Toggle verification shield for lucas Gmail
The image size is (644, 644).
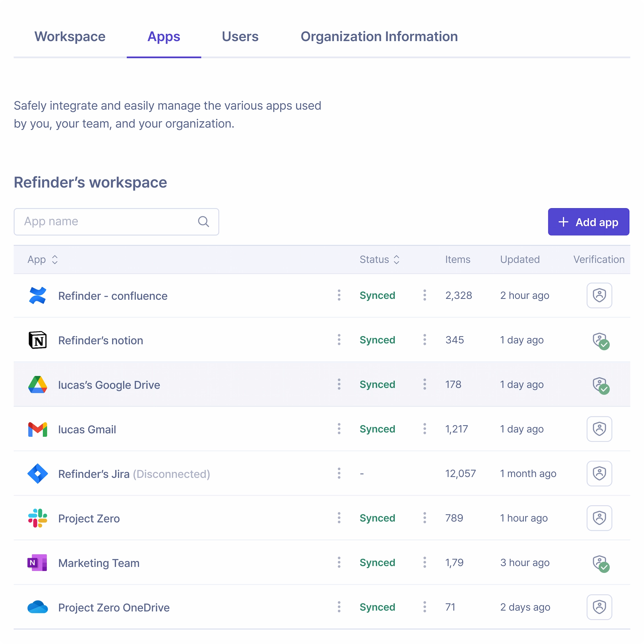pyautogui.click(x=599, y=429)
